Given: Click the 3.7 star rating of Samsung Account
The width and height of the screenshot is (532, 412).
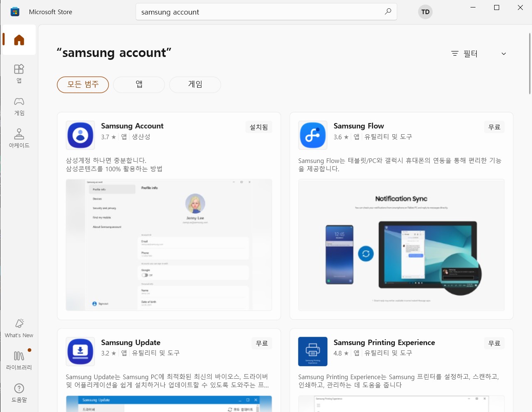Looking at the screenshot, I should pos(108,137).
